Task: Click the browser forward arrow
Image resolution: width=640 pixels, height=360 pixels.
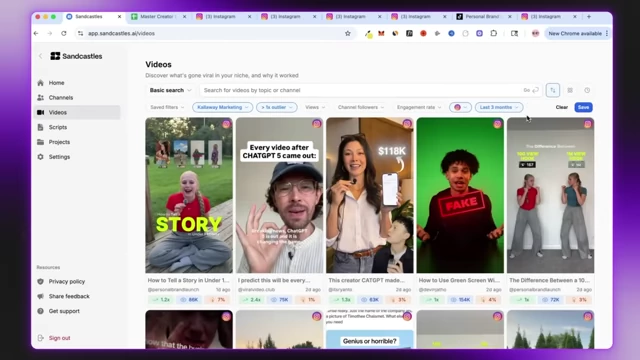Action: (50, 33)
